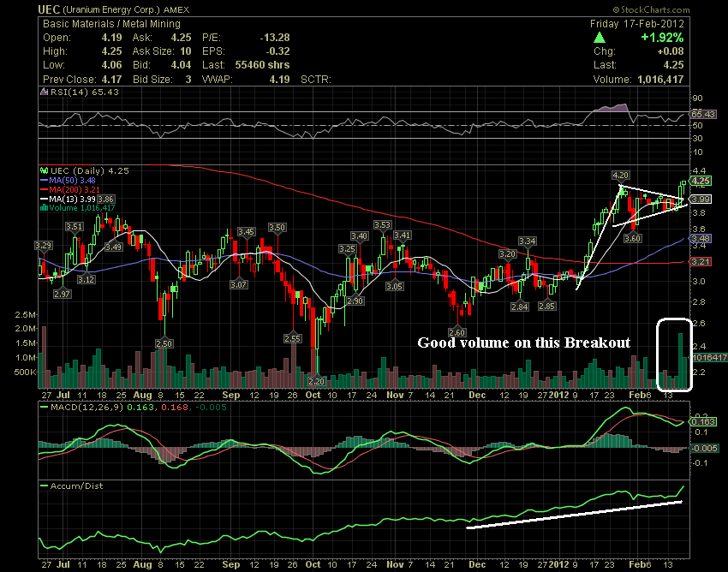Viewport: 728px width, 572px height.
Task: Click the Low 4.06 value
Action: pos(112,65)
